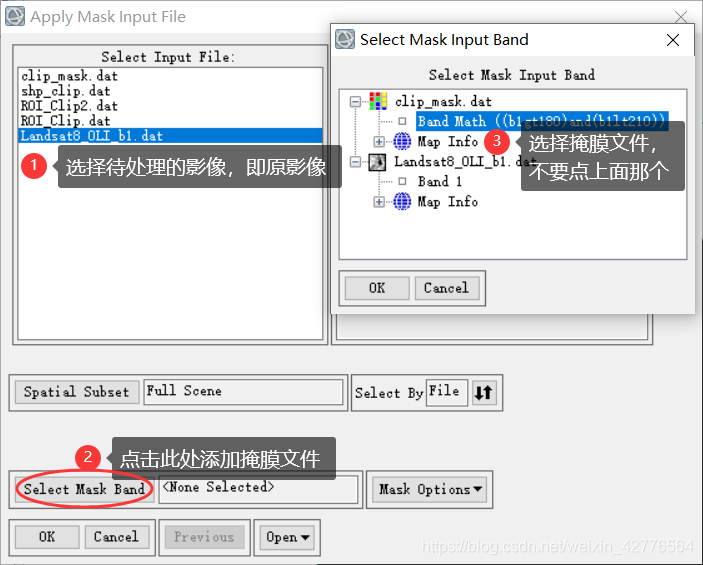Tick the Band 1 checkbox
The width and height of the screenshot is (703, 565).
tap(402, 181)
